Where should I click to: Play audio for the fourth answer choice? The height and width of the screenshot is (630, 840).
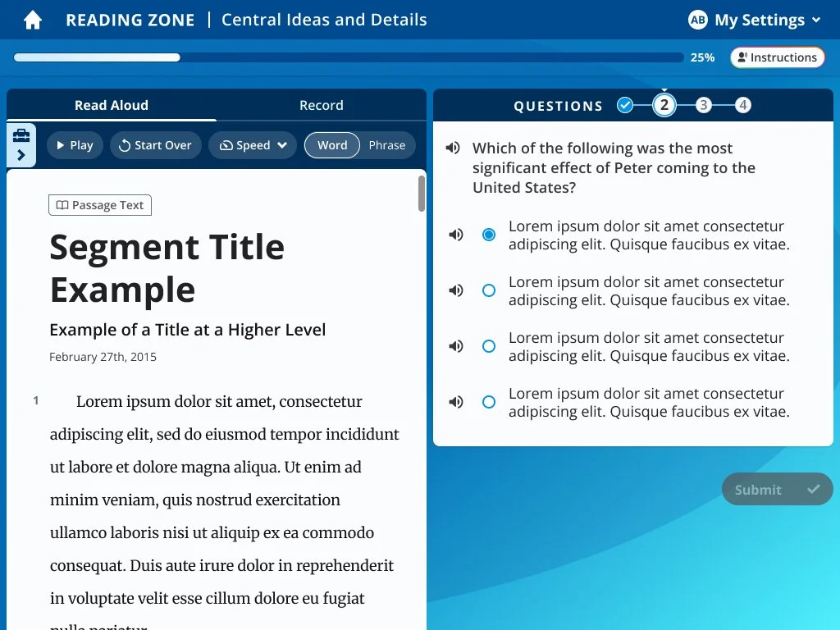pyautogui.click(x=456, y=402)
